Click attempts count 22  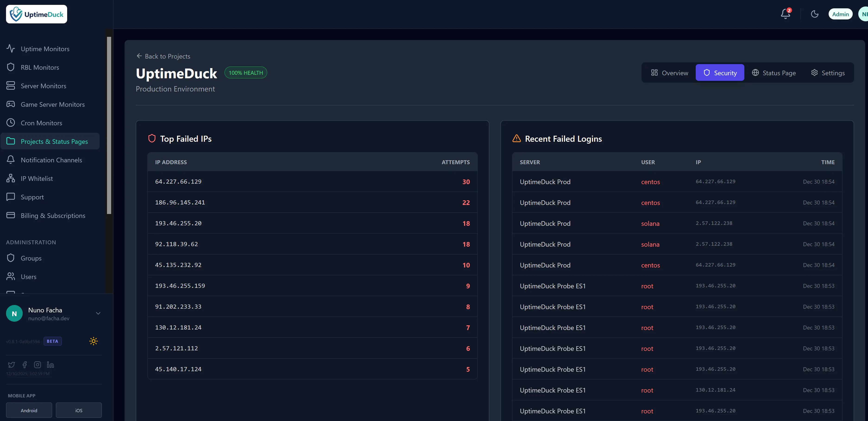click(466, 203)
